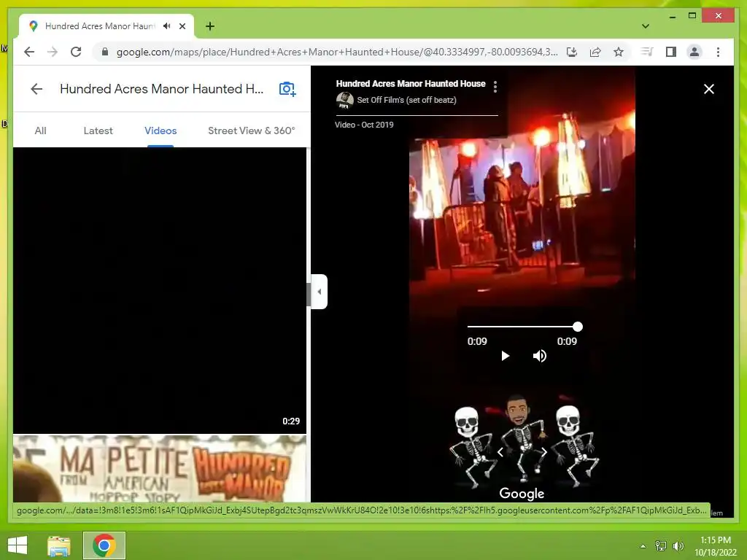Close the Hundred Acres Manor tab
This screenshot has width=747, height=560.
[182, 26]
